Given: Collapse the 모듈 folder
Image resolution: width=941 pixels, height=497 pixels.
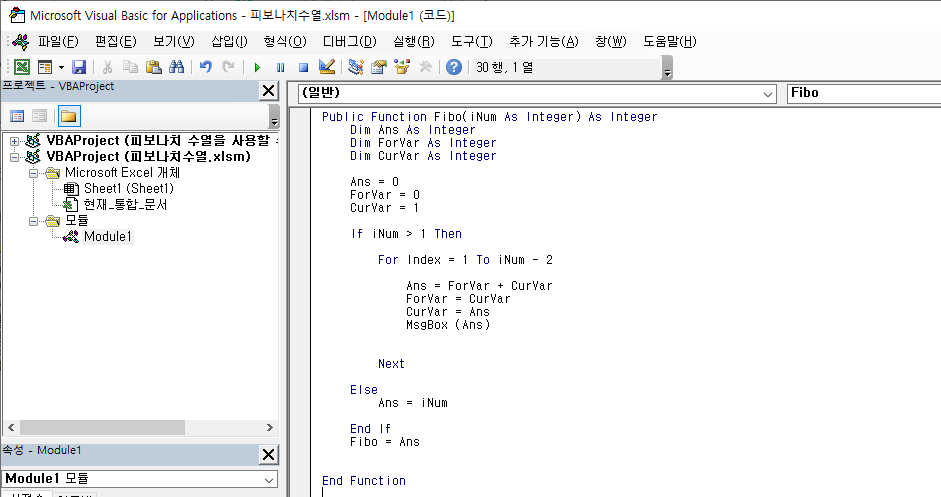Looking at the screenshot, I should [34, 221].
